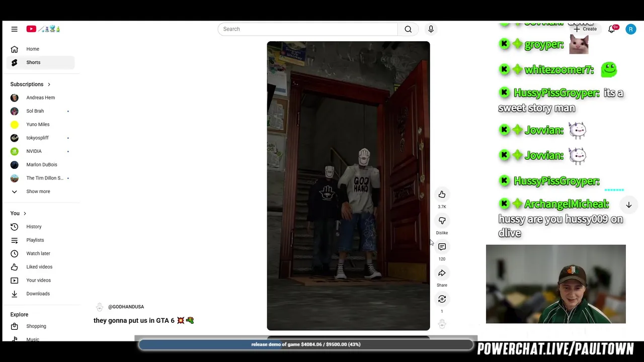
Task: Jump to newest chat with down arrow
Action: click(628, 205)
